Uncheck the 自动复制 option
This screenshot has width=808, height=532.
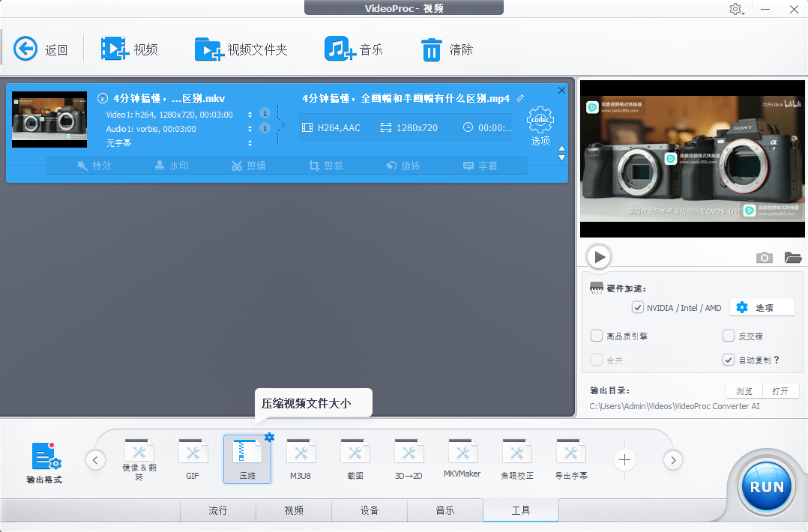click(728, 360)
